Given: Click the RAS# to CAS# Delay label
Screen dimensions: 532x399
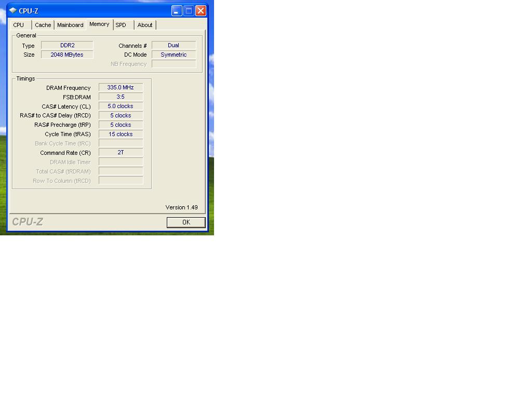Looking at the screenshot, I should pos(55,116).
